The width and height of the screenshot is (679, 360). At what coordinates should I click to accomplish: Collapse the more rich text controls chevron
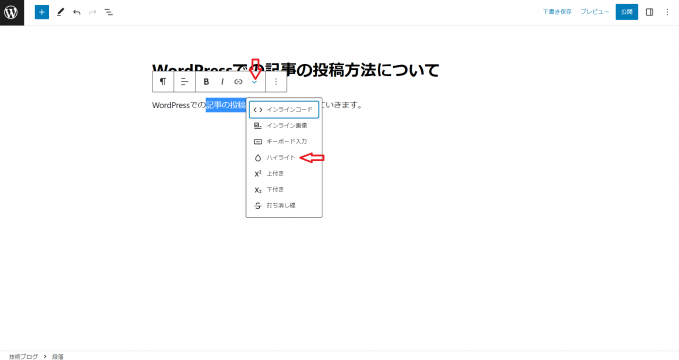tap(255, 82)
